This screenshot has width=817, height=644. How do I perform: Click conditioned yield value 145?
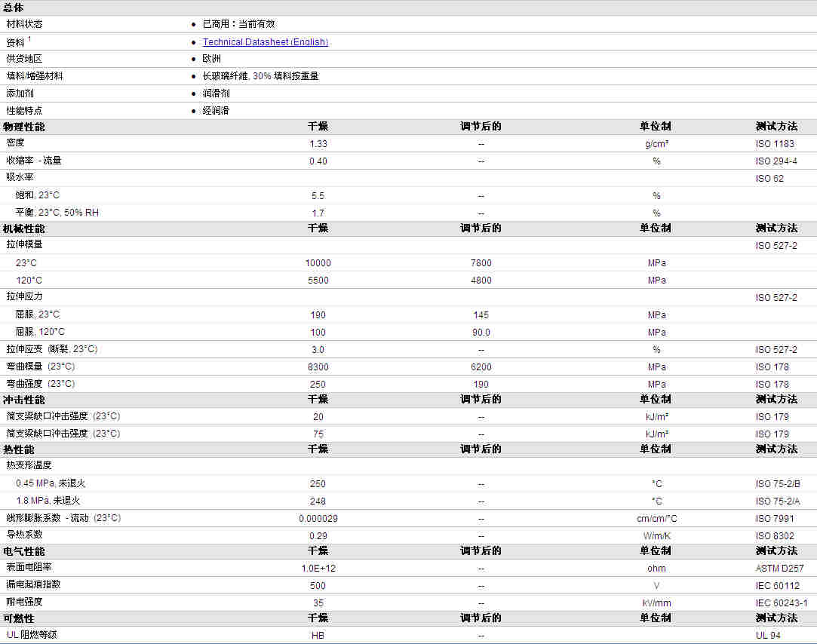coord(481,314)
